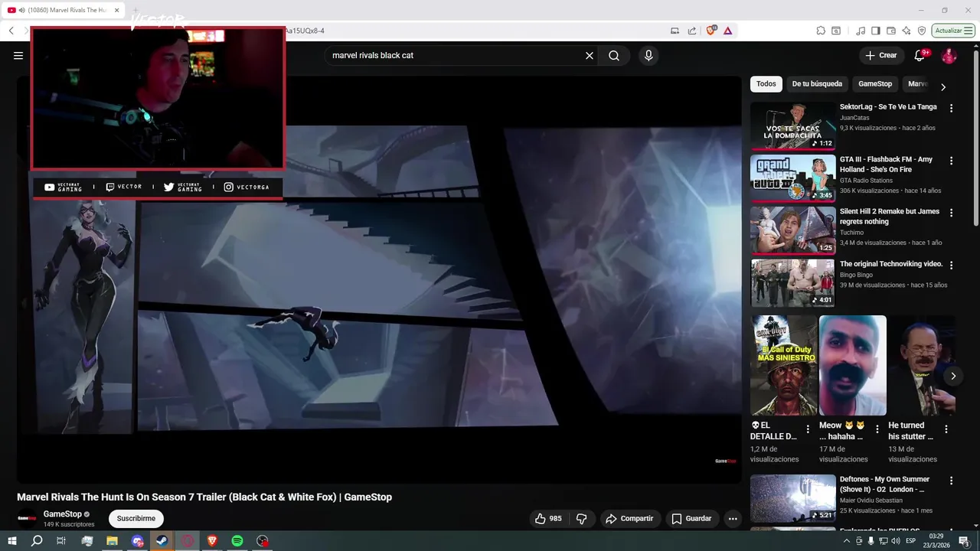The width and height of the screenshot is (980, 551).
Task: Open Brave Leo AI sparkle icon
Action: pyautogui.click(x=906, y=31)
